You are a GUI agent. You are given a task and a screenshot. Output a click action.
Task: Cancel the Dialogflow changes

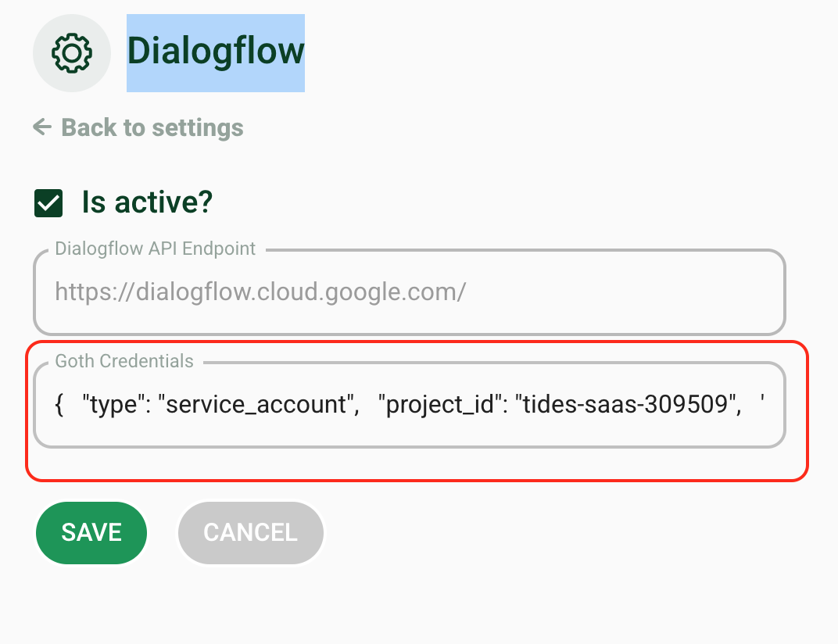click(x=251, y=532)
